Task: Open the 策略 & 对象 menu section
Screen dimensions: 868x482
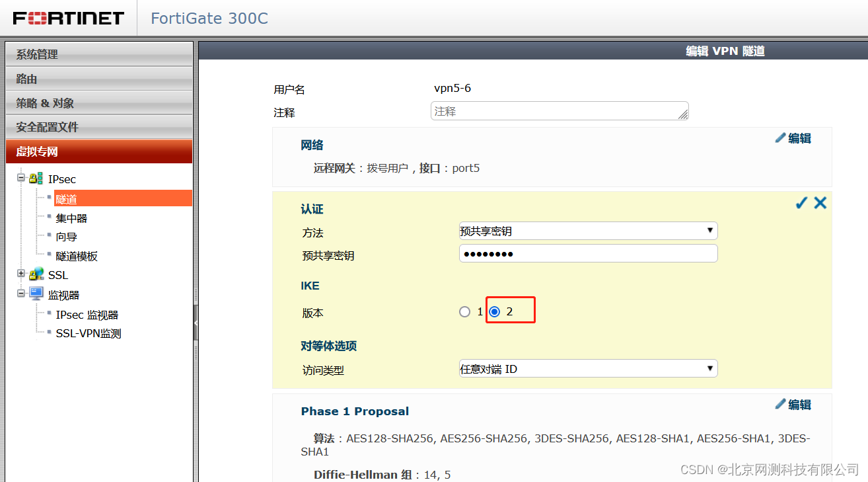Action: (x=99, y=103)
